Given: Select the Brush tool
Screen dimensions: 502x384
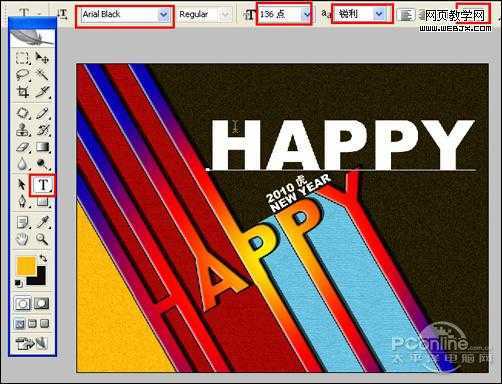Looking at the screenshot, I should tap(42, 113).
